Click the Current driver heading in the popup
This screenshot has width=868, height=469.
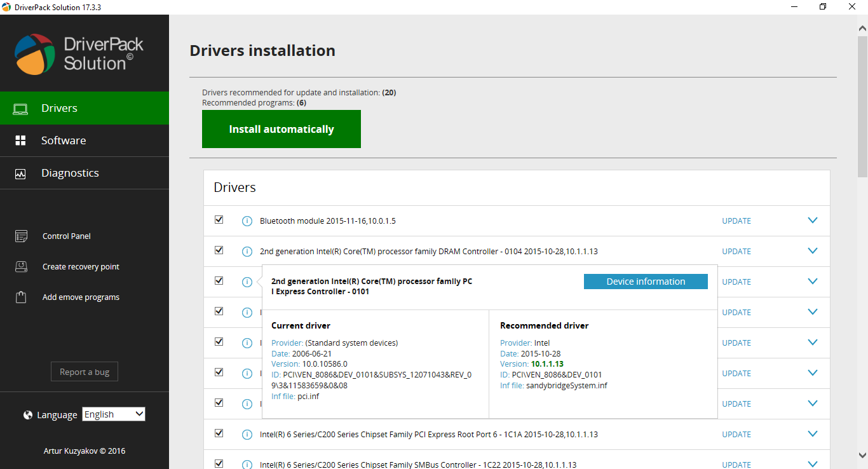point(301,326)
